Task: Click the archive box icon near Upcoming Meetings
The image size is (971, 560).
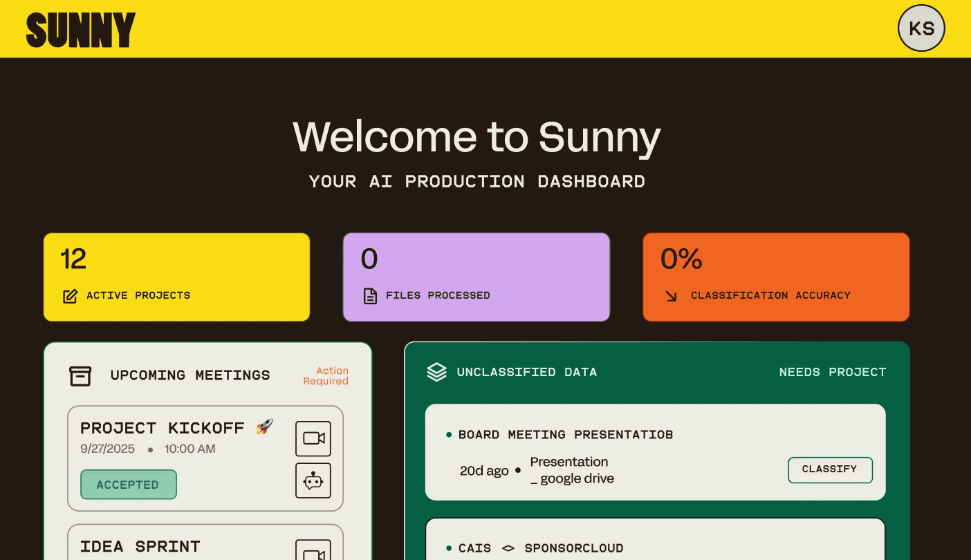Action: pos(80,375)
